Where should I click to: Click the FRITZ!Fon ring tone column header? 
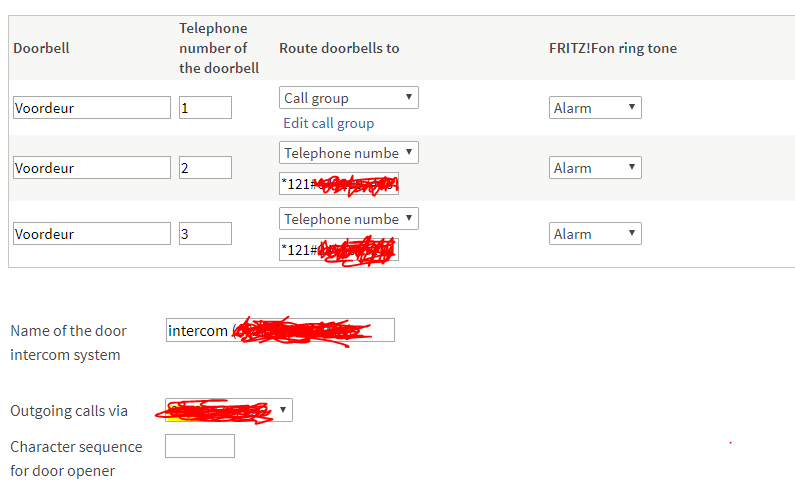(x=612, y=48)
